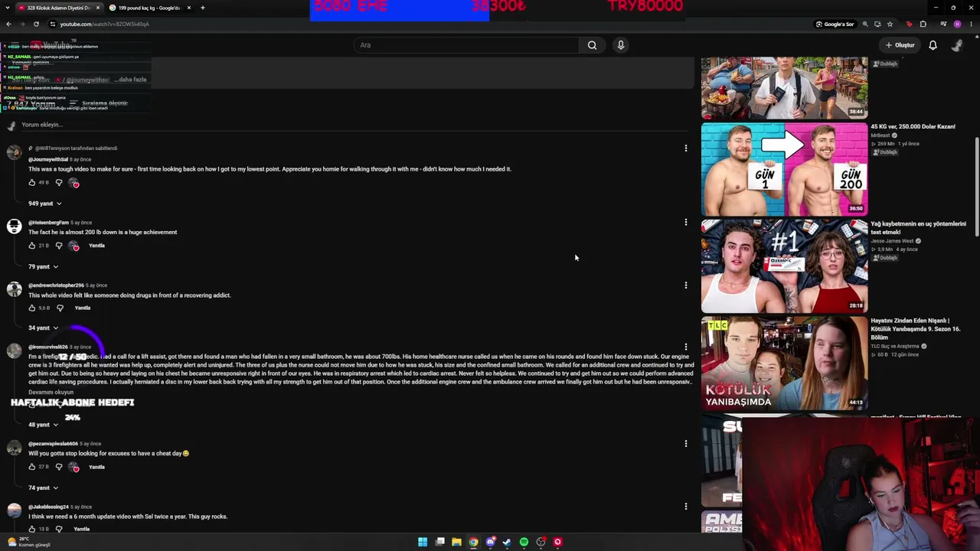Expand the 48 yanıt replies
Screen dimensions: 980x551
[44, 424]
